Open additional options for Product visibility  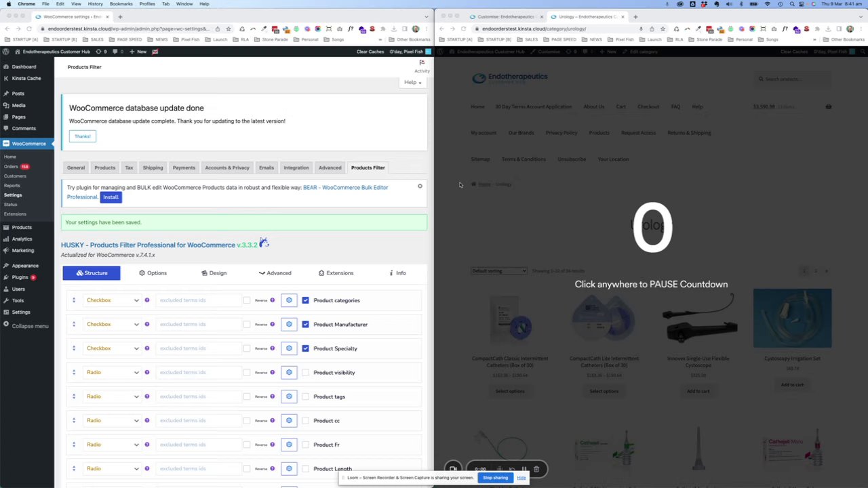289,372
